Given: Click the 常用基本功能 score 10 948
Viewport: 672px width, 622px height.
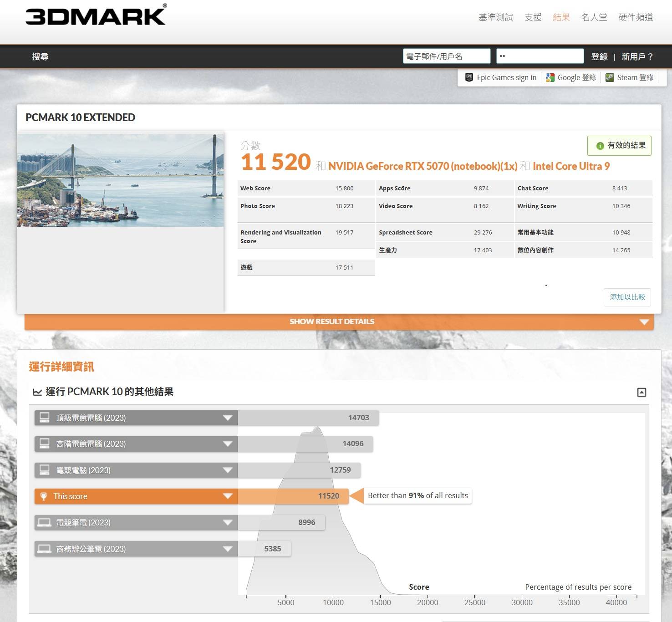Looking at the screenshot, I should coord(621,232).
